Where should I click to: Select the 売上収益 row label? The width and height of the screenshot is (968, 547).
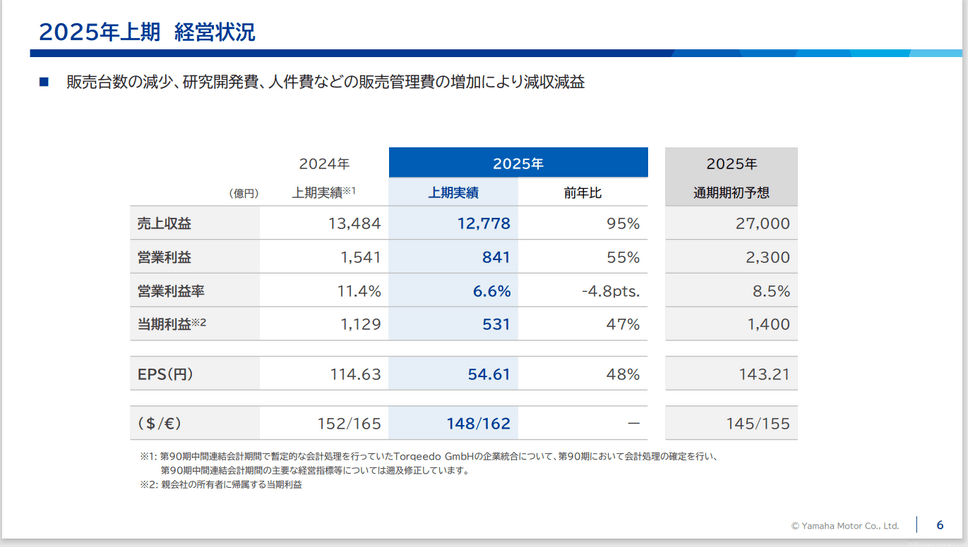click(x=164, y=224)
